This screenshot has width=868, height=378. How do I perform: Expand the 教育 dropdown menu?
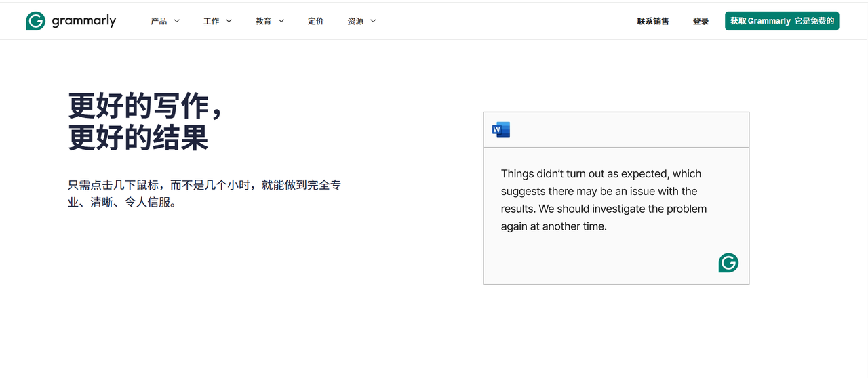[270, 21]
